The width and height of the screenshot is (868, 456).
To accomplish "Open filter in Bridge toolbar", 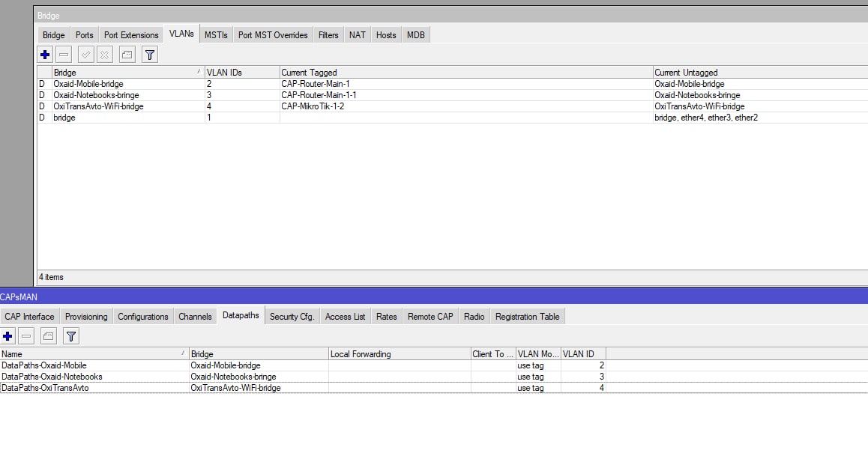I will [x=149, y=55].
